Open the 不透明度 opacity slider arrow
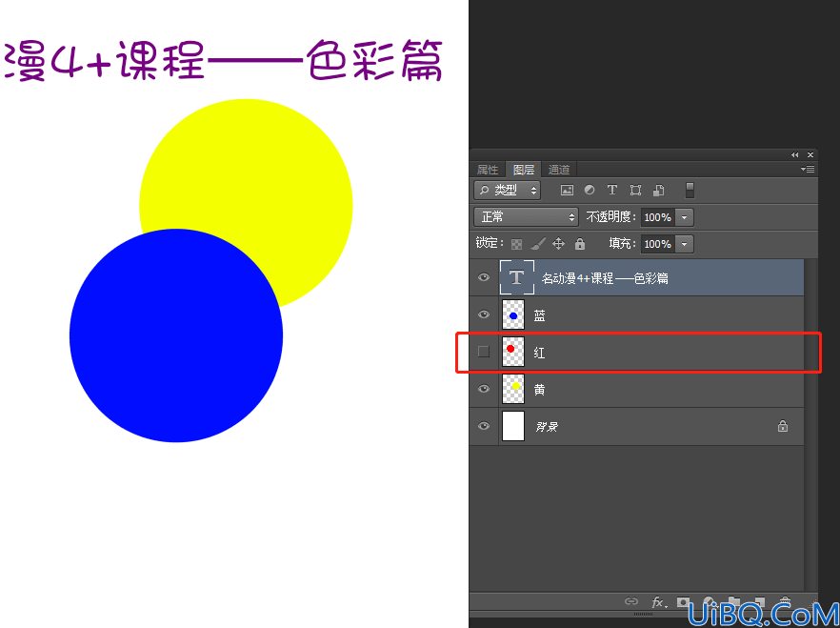The image size is (840, 628). tap(684, 217)
